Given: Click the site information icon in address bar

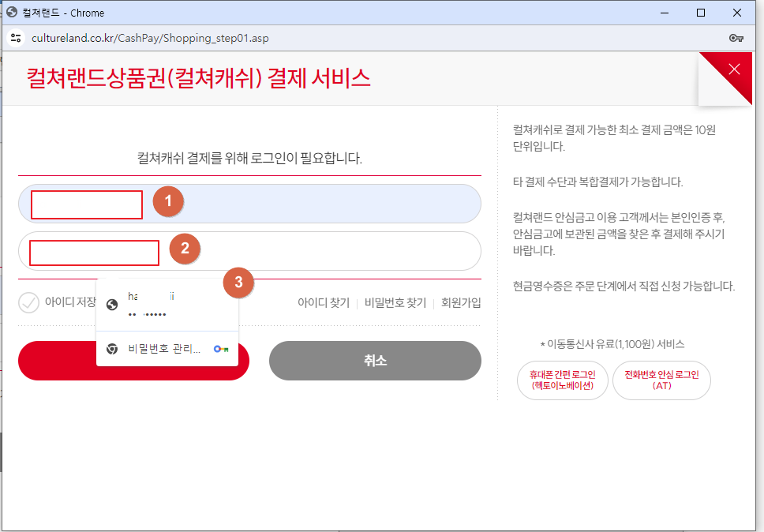Looking at the screenshot, I should [16, 38].
